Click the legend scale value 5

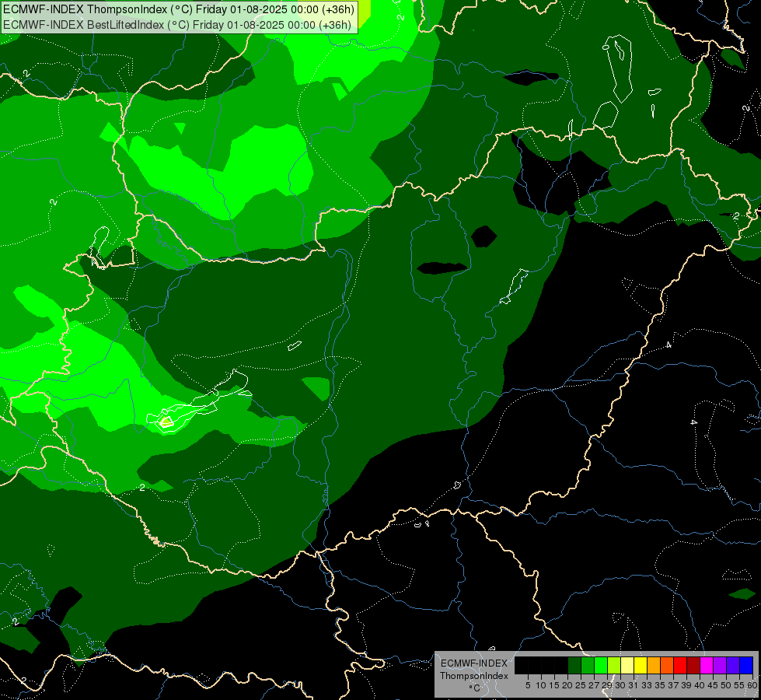click(x=528, y=685)
